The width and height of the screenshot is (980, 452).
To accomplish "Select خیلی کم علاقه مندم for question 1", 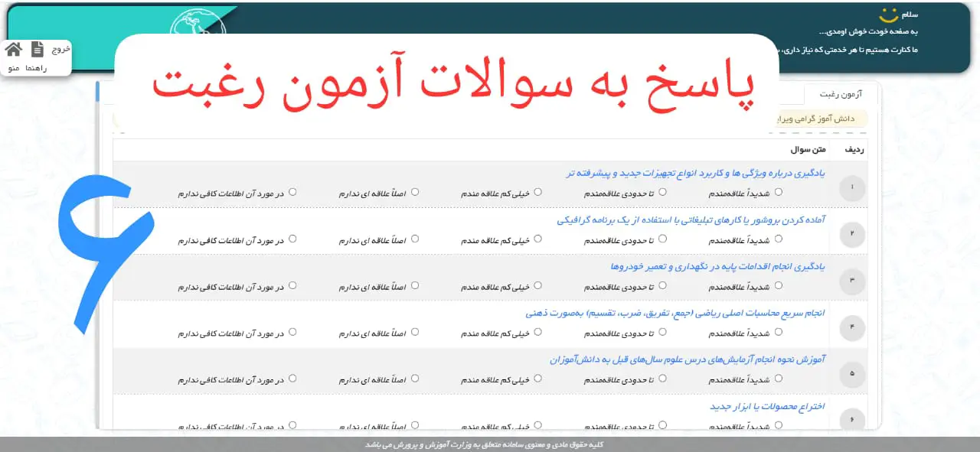I will coord(538,193).
